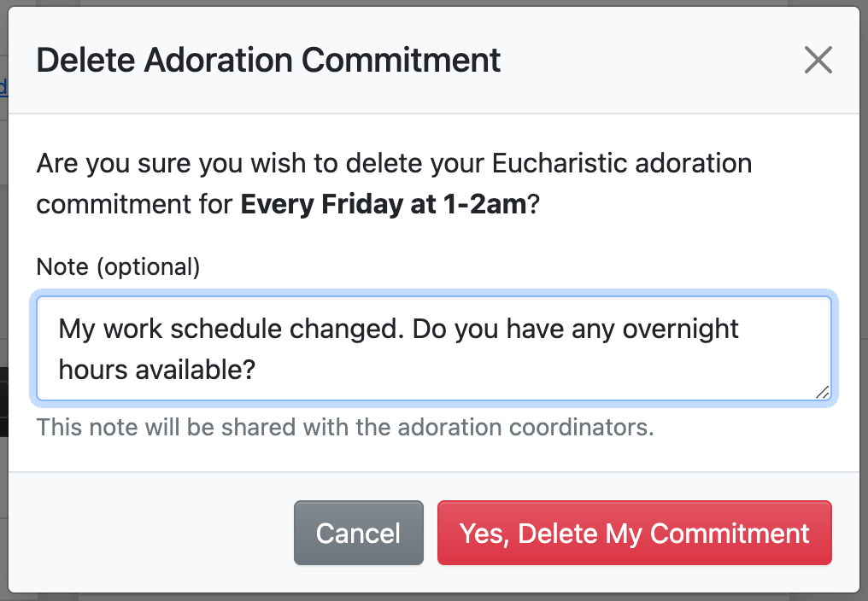This screenshot has width=868, height=601.
Task: Place cursor on the word overnight
Action: tap(680, 329)
